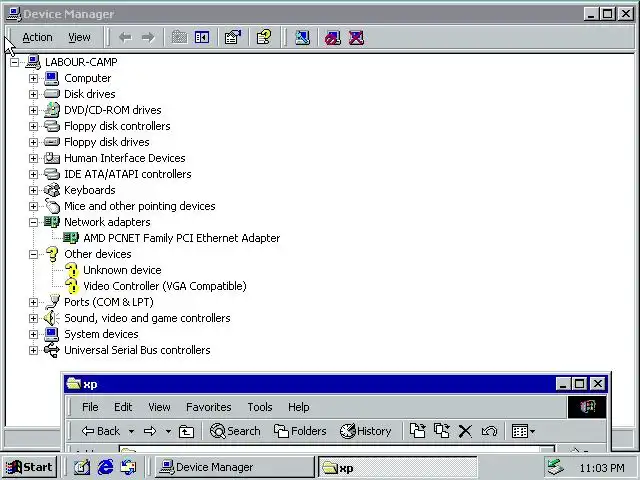Expand the Keyboards category
640x480 pixels.
[33, 190]
